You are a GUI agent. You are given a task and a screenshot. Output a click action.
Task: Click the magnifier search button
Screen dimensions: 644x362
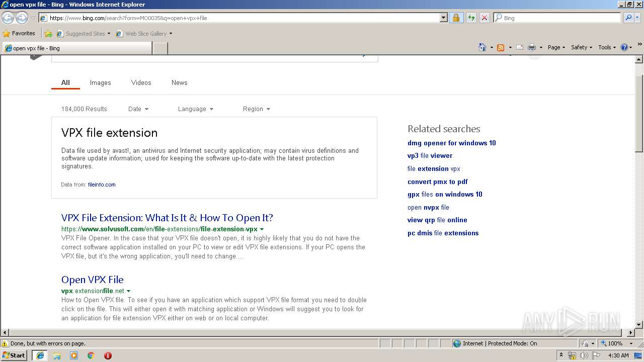(x=628, y=18)
